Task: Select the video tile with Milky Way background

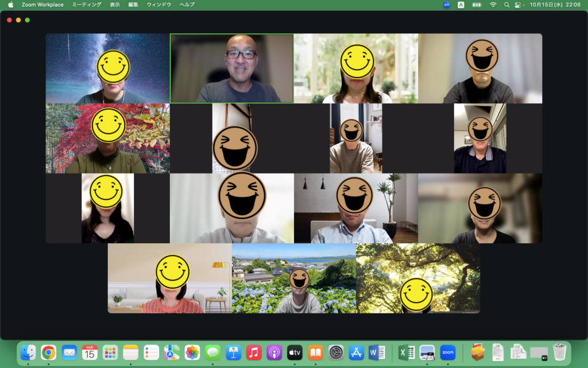Action: pos(107,68)
